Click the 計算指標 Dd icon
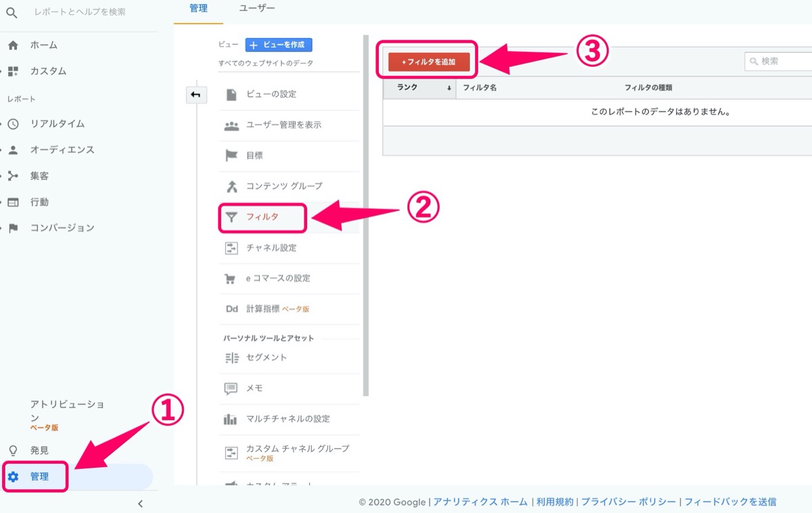Image resolution: width=812 pixels, height=513 pixels. tap(231, 309)
